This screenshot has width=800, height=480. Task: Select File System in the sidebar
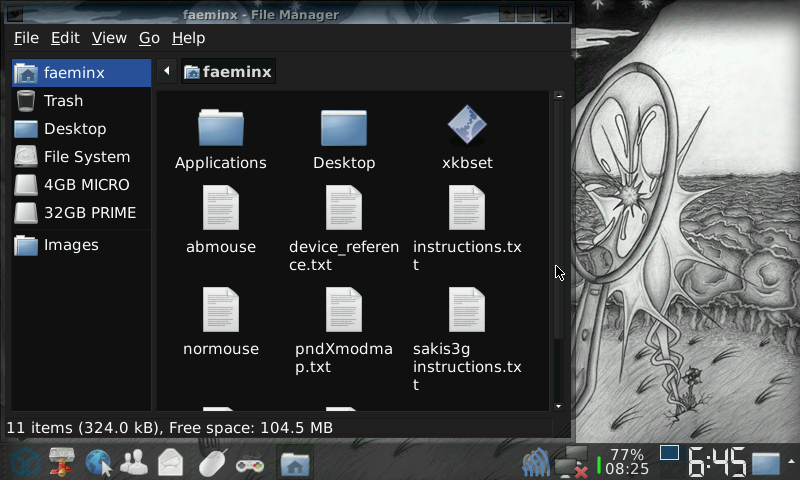[86, 157]
